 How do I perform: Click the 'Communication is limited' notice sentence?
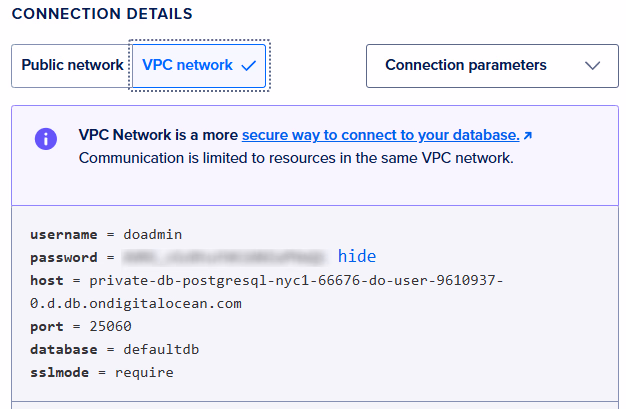[x=295, y=158]
